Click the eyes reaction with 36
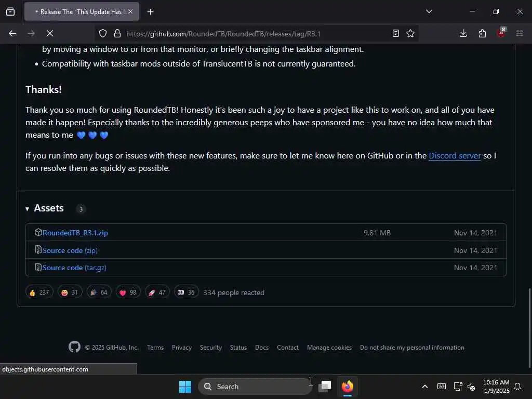Viewport: 532px width, 399px height. 187,292
